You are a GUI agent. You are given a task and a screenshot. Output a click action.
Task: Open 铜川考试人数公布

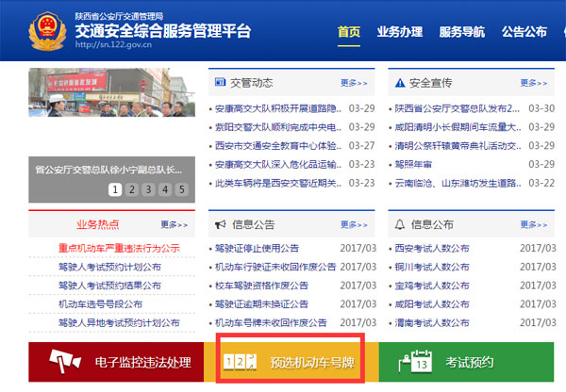coord(432,267)
